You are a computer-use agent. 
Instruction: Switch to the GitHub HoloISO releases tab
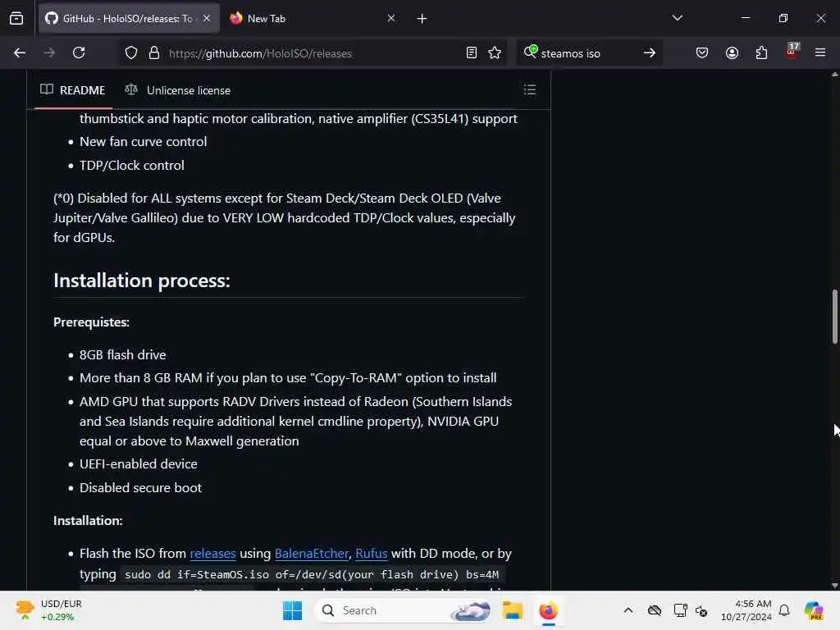point(129,19)
